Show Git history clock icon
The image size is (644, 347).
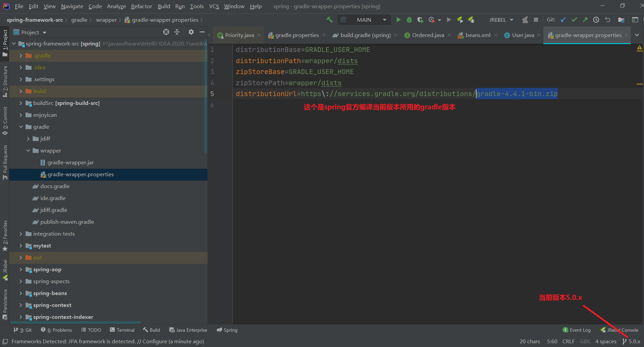[x=596, y=20]
